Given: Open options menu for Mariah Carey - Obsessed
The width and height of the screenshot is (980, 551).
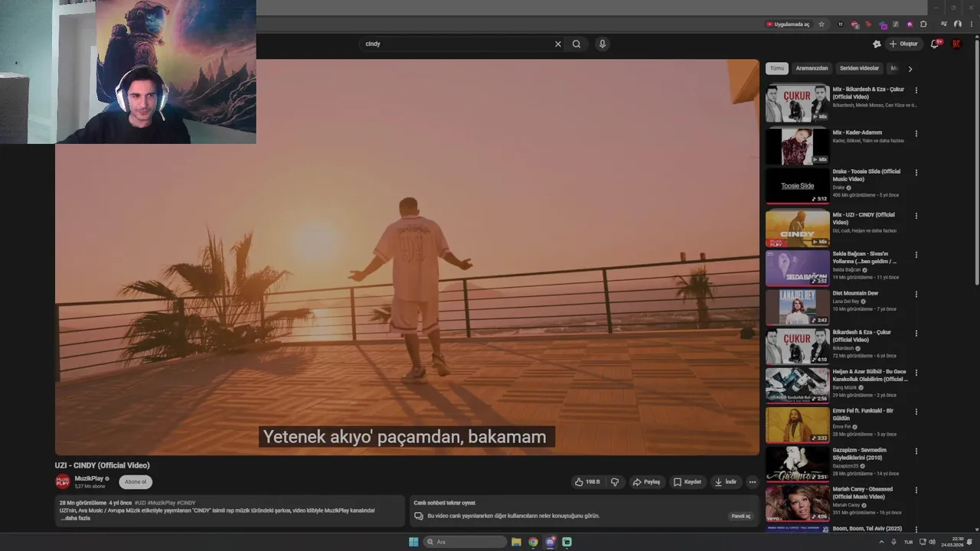Looking at the screenshot, I should (x=916, y=490).
